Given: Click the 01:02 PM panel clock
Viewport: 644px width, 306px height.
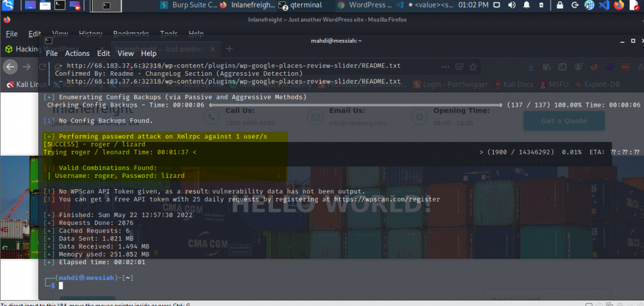Looking at the screenshot, I should coord(473,5).
